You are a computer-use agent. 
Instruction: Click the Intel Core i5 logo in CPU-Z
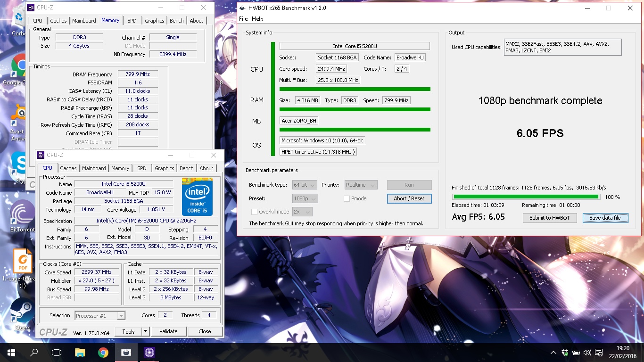[x=197, y=197]
